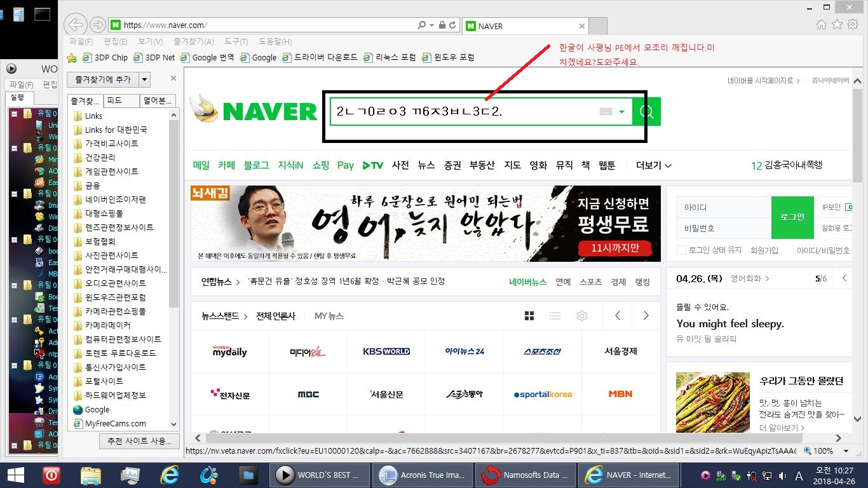Click the green NAVER search button
The width and height of the screenshot is (868, 488).
(647, 111)
